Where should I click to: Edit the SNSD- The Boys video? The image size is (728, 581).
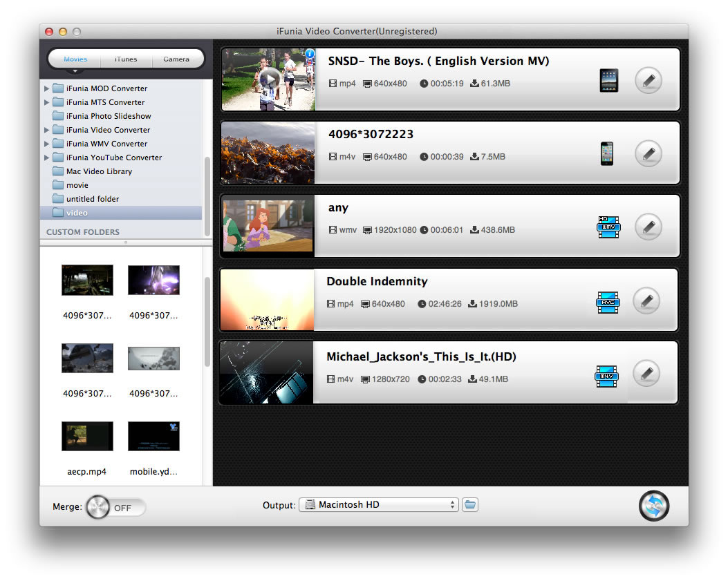coord(648,81)
